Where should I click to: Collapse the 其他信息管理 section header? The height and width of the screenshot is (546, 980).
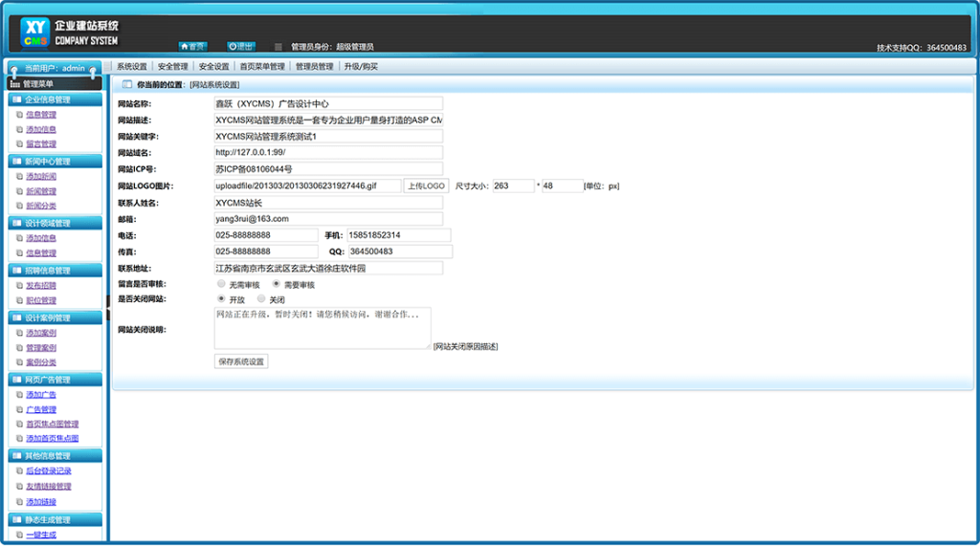click(x=55, y=456)
